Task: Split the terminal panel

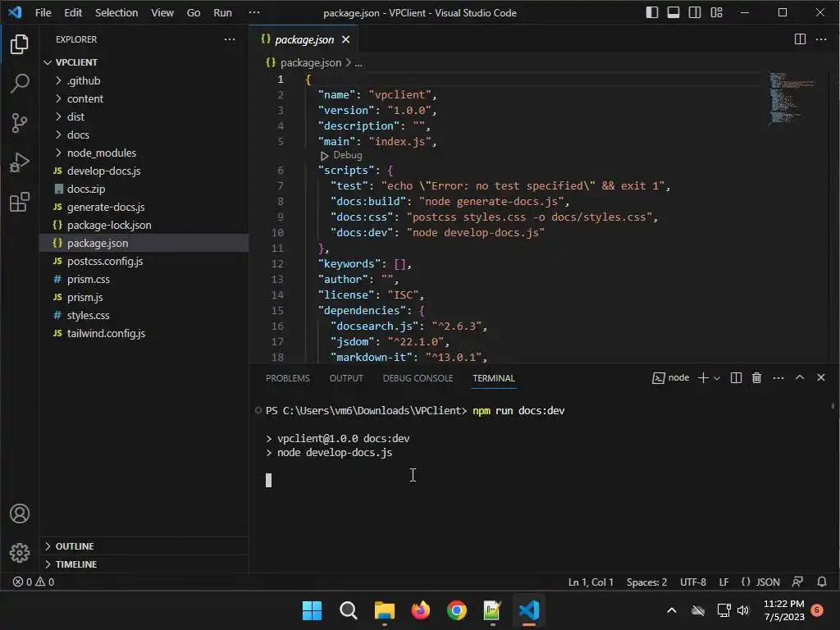Action: [736, 377]
